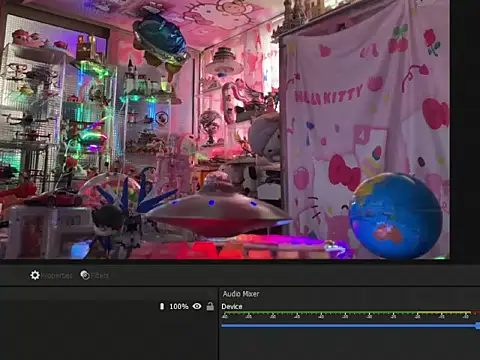Open the source Properties button label
480x360 pixels.
click(57, 276)
